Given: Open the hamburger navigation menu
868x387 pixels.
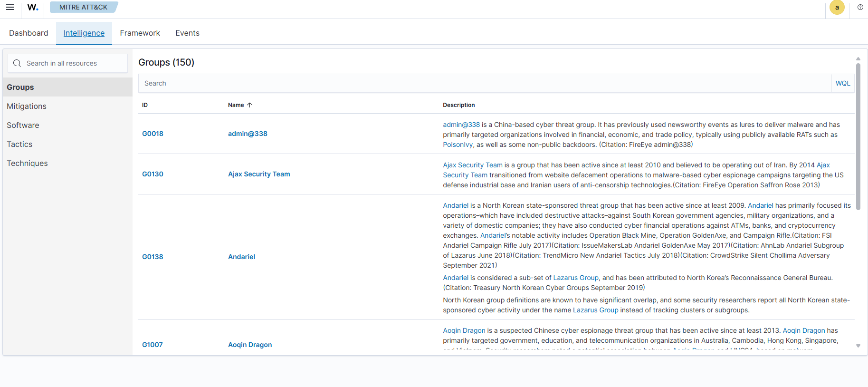Looking at the screenshot, I should coord(10,7).
